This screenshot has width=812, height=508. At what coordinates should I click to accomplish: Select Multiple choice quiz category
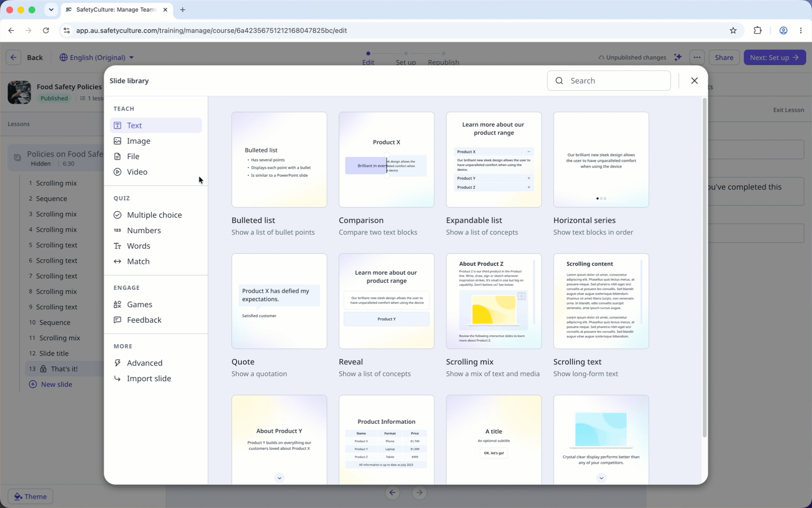[x=156, y=215]
